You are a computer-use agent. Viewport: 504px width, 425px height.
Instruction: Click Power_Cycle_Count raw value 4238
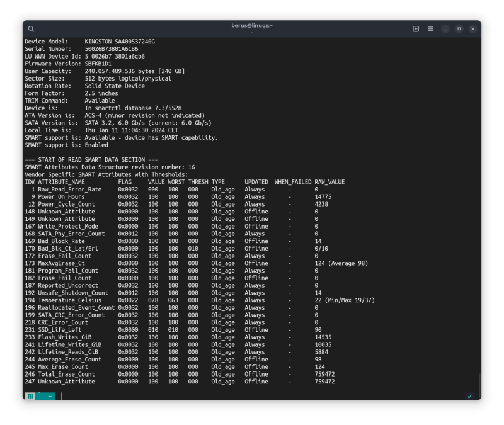321,204
